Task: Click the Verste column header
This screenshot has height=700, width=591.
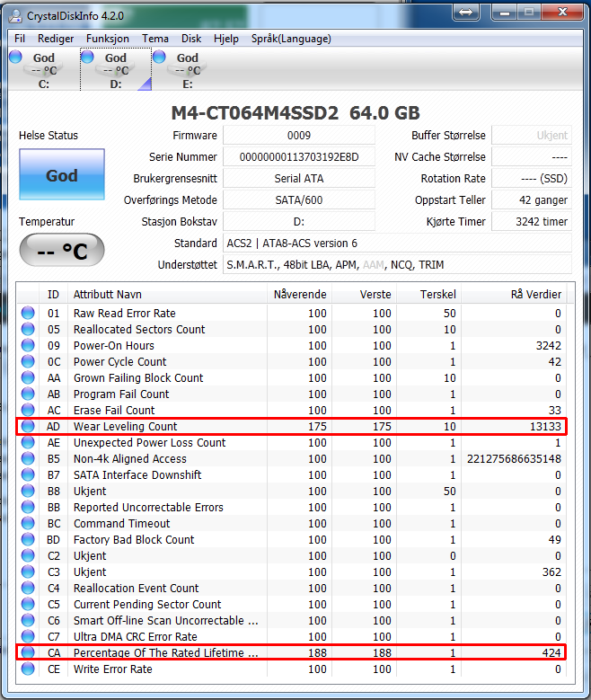Action: pos(365,295)
